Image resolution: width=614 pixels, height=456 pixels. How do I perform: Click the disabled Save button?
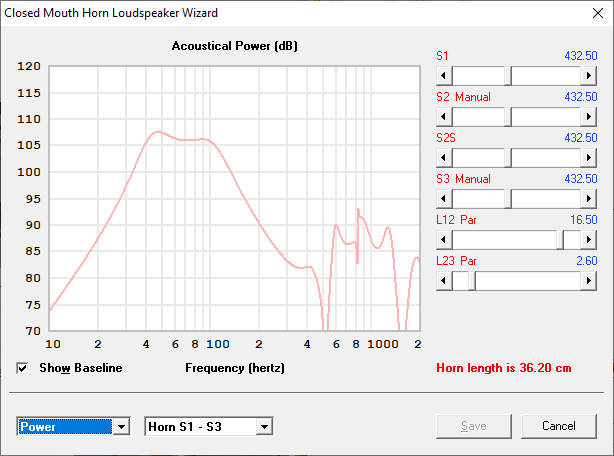[474, 426]
